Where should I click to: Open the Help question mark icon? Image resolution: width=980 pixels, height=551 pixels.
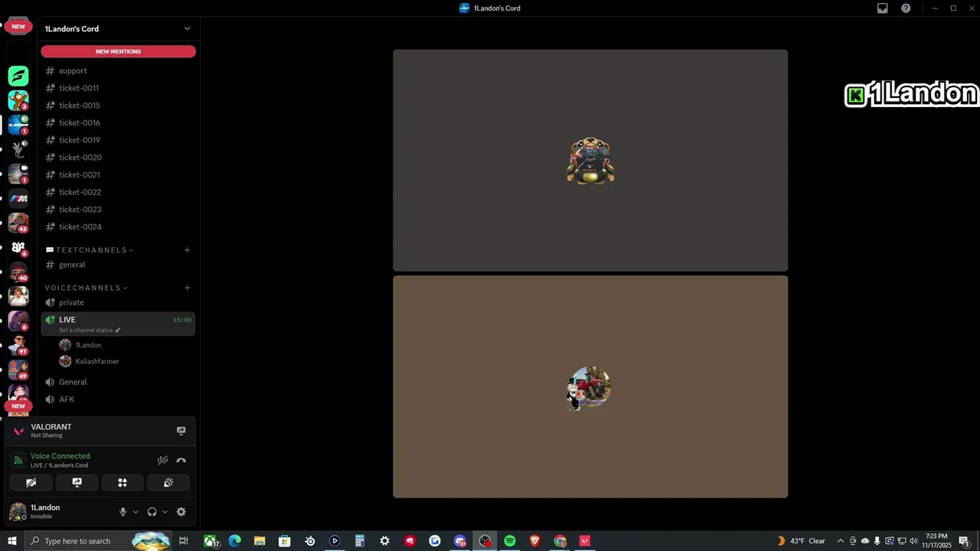tap(906, 8)
